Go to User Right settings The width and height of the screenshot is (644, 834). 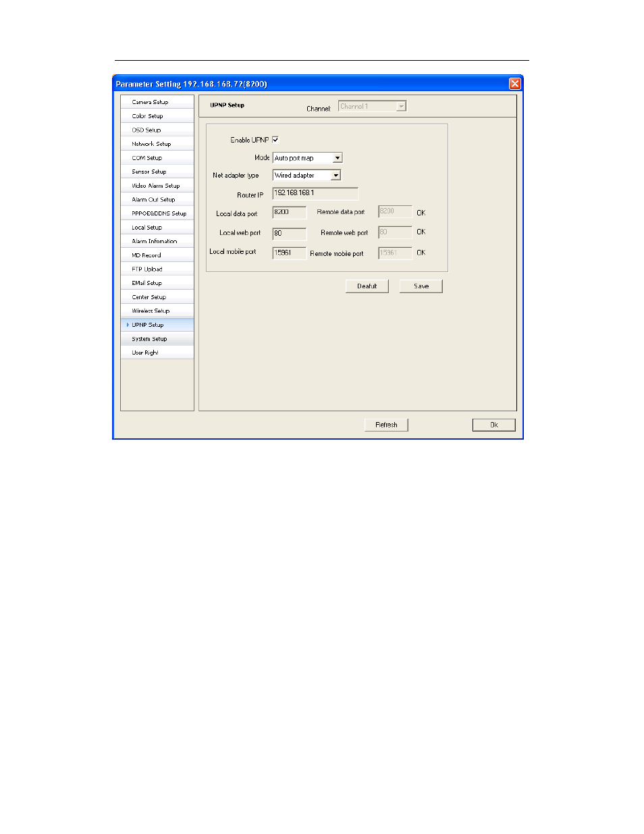coord(157,353)
